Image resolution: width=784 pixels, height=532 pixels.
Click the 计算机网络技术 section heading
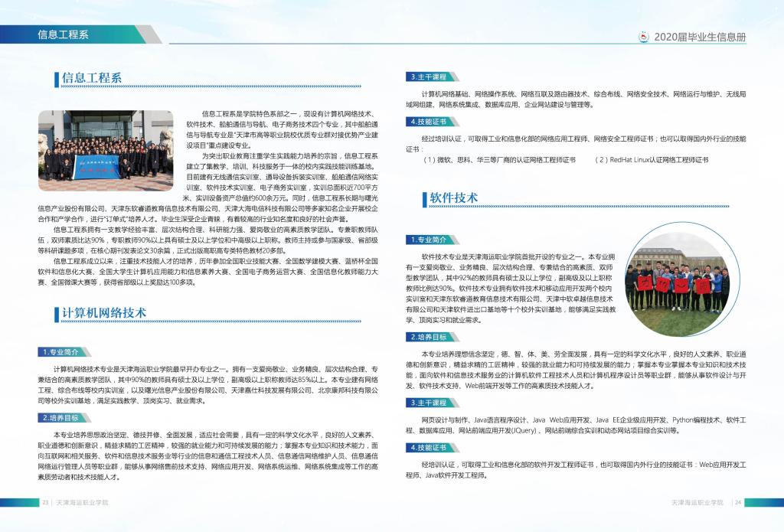(x=103, y=313)
